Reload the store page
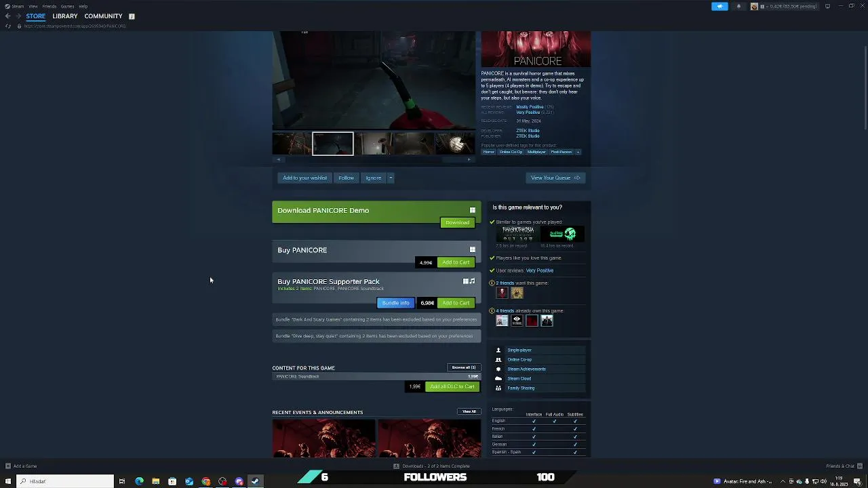868x488 pixels. click(8, 26)
